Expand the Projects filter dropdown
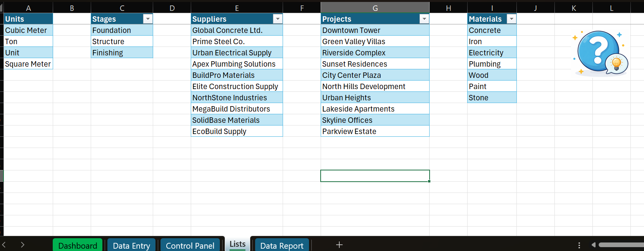 [424, 19]
